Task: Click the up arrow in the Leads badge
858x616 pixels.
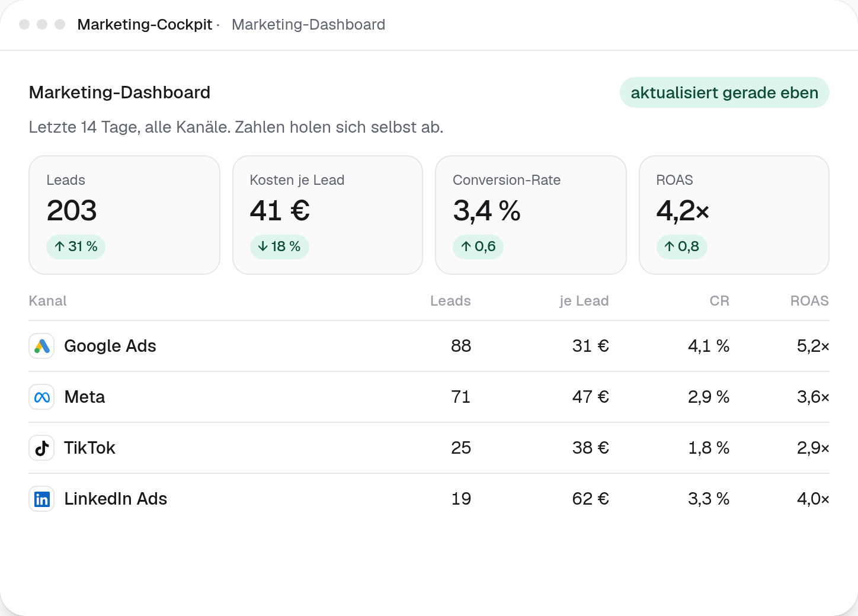Action: click(60, 246)
